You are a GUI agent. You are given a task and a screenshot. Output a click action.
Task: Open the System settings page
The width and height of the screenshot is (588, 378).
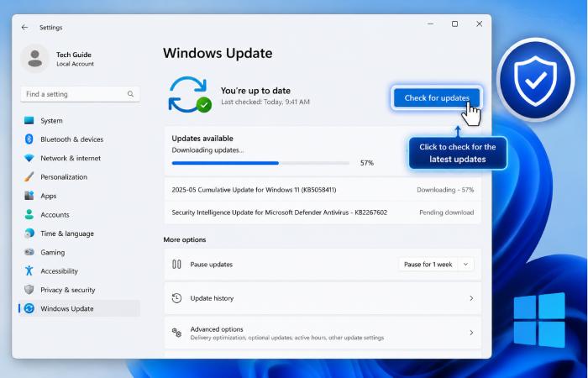point(80,120)
